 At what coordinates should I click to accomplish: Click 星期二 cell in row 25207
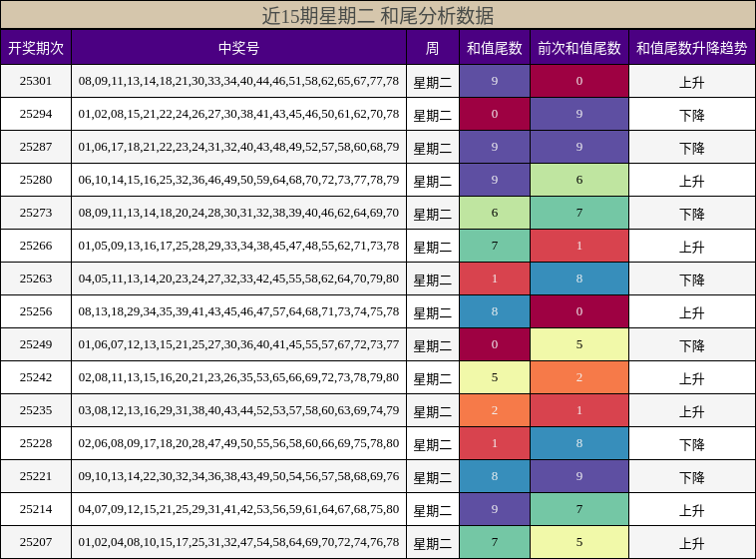433,544
